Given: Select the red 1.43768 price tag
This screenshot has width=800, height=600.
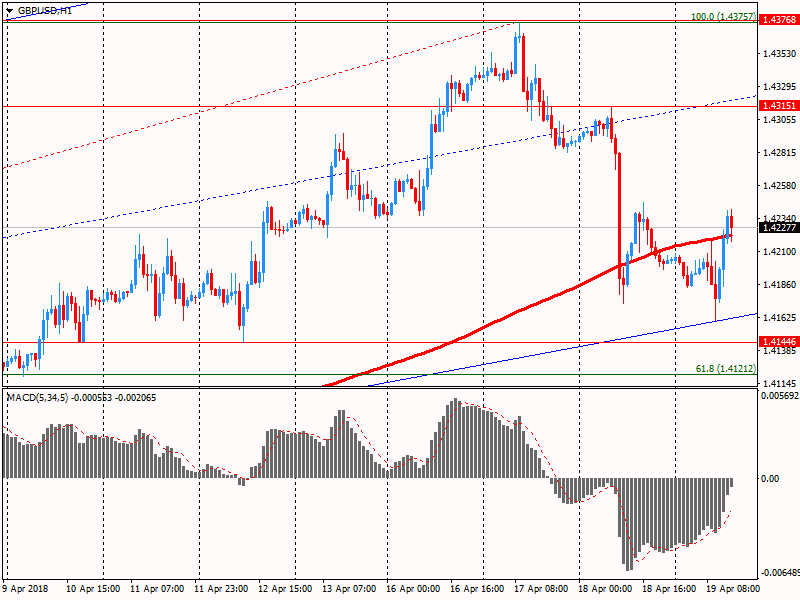Looking at the screenshot, I should click(x=779, y=19).
